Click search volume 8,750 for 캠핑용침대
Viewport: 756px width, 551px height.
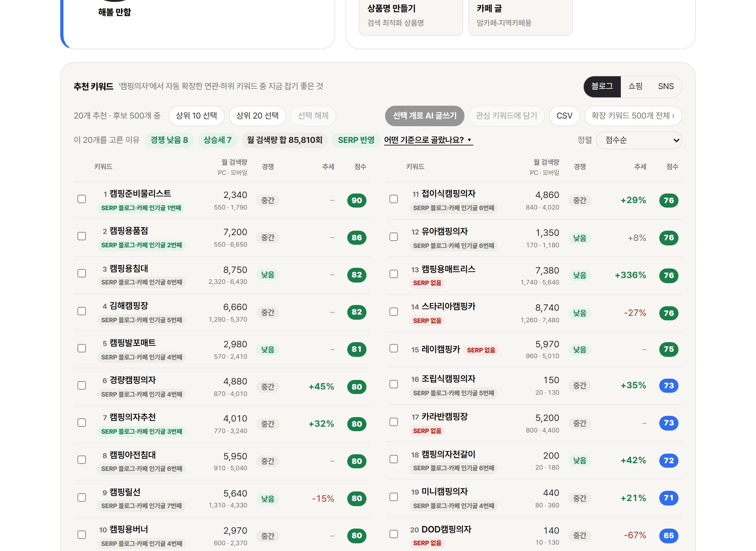coord(235,270)
